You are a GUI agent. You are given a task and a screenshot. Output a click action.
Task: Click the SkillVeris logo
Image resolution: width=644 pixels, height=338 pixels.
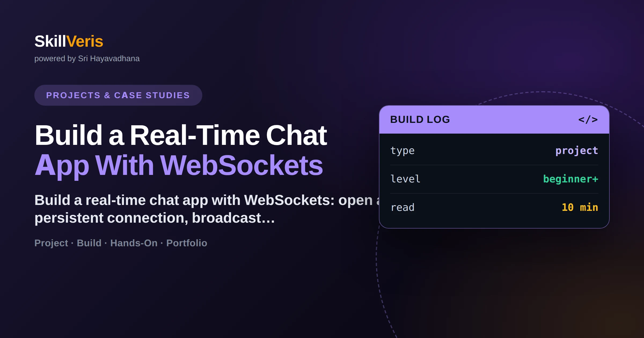coord(69,41)
